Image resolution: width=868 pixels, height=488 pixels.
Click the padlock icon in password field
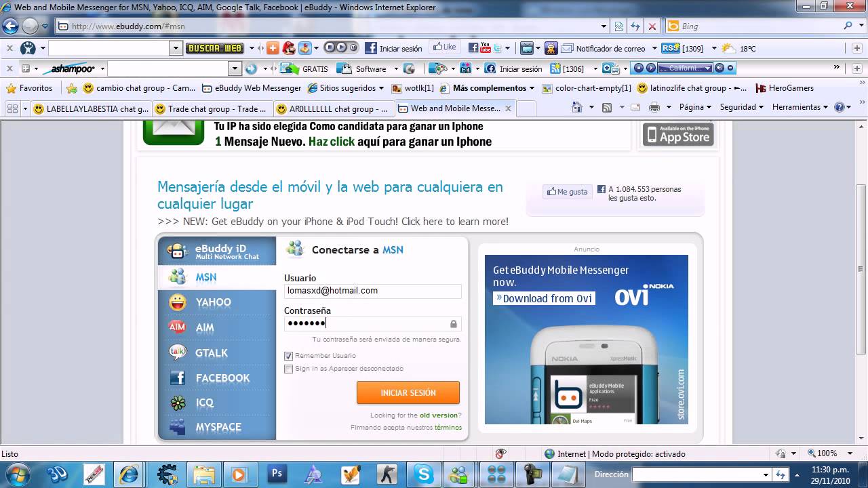[454, 324]
